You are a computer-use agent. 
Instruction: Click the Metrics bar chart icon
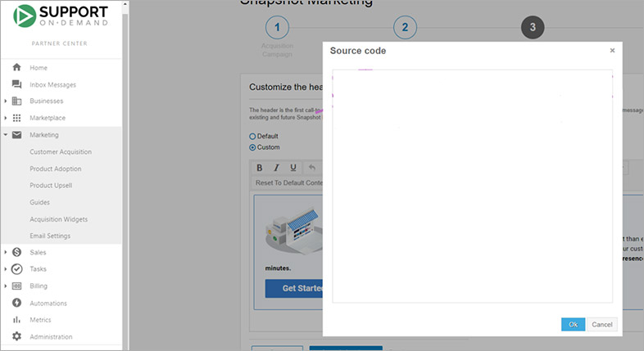pos(16,320)
